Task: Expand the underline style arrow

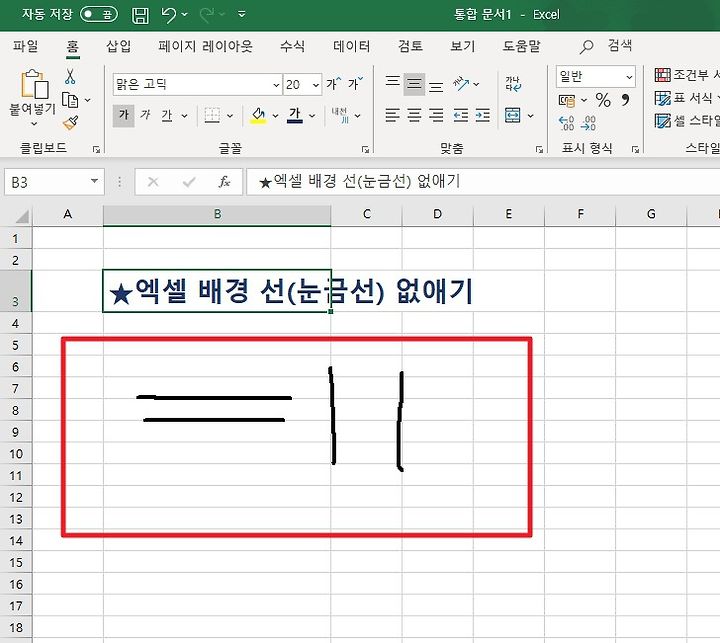Action: point(184,116)
